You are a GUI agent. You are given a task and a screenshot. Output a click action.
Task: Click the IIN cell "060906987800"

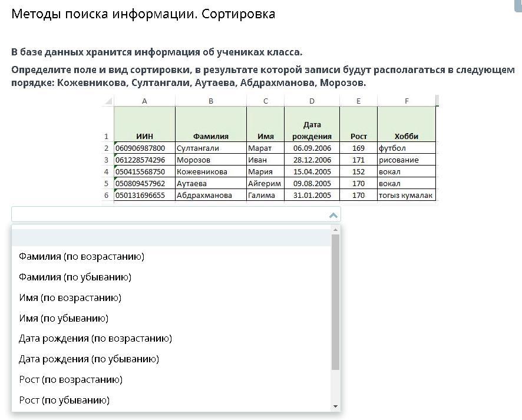click(x=144, y=148)
